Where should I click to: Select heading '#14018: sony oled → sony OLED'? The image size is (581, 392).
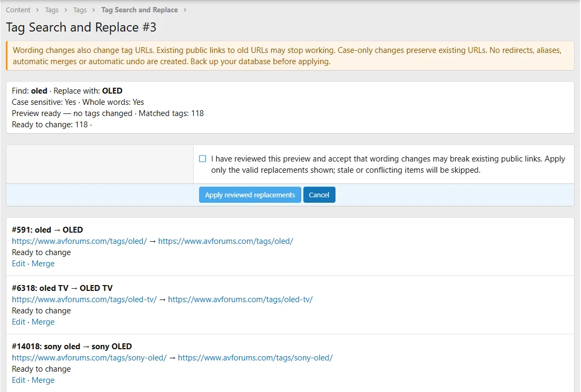(72, 347)
